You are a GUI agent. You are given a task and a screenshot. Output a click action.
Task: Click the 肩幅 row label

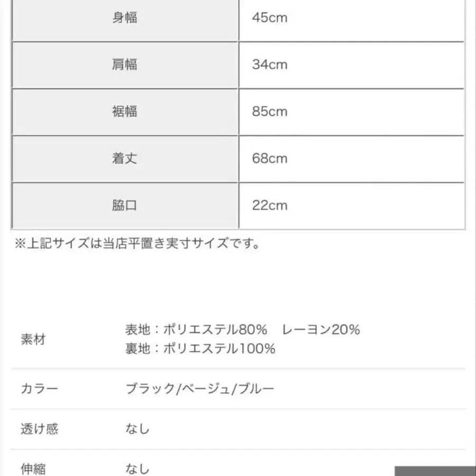(x=125, y=65)
